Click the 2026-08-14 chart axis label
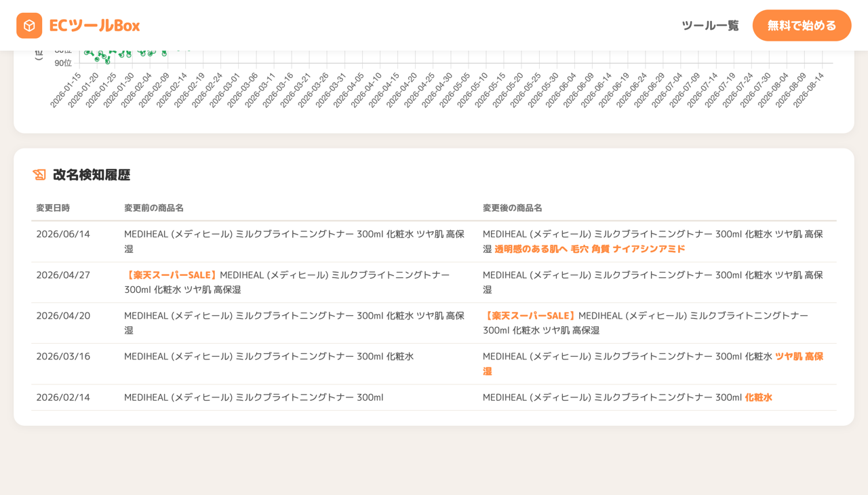This screenshot has width=868, height=495. click(808, 90)
